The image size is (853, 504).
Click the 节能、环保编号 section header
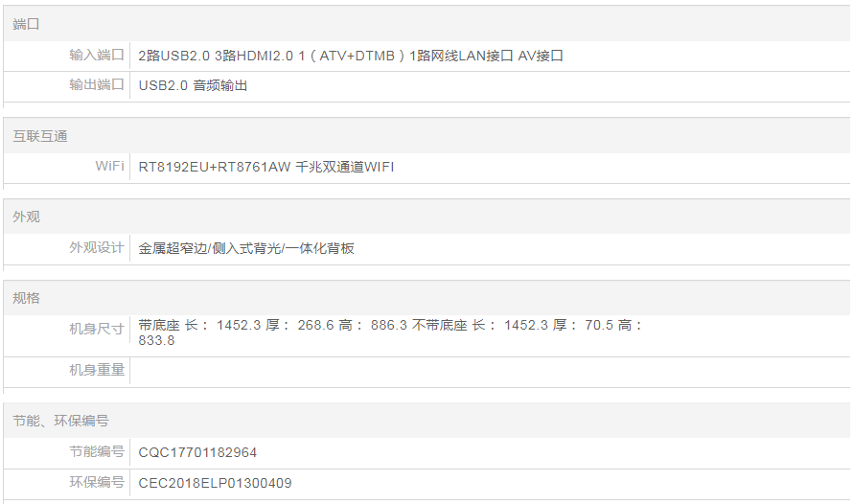coord(61,421)
